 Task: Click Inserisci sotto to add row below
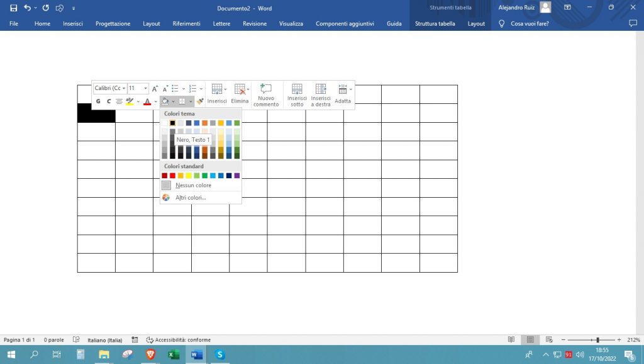point(297,95)
